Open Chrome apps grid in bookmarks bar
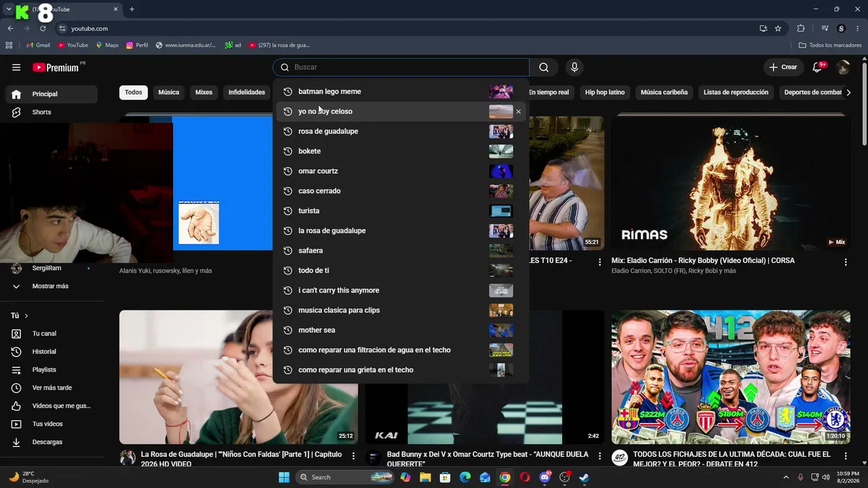This screenshot has width=868, height=488. (9, 45)
